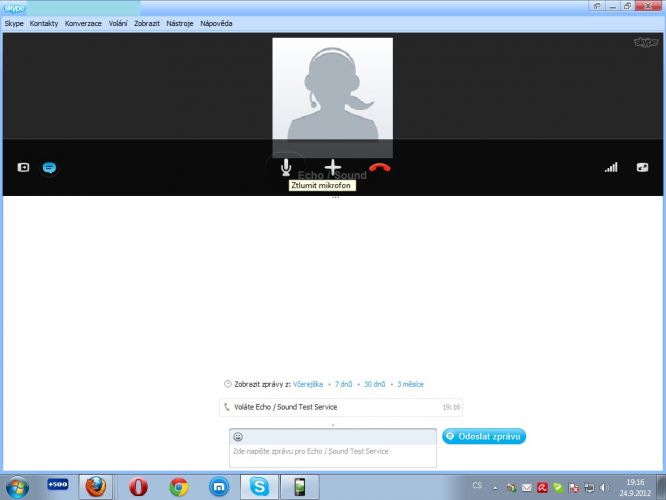
Task: Launch Firefox from the taskbar
Action: 96,487
